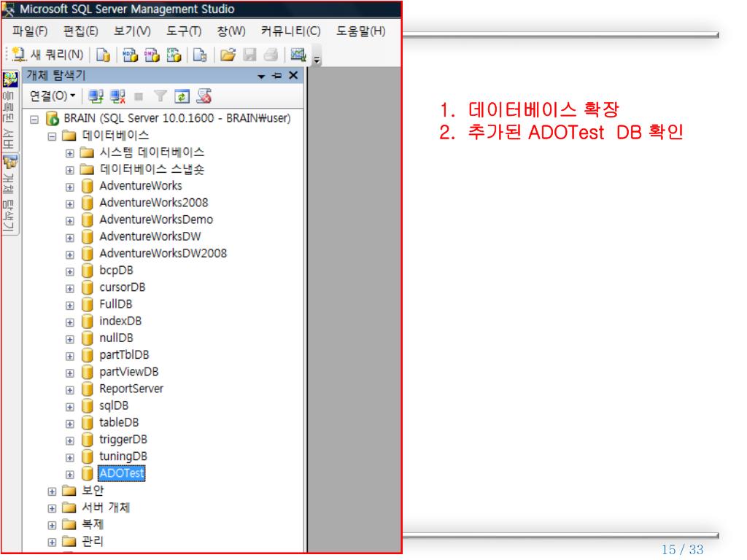Select the indexDB database
The width and height of the screenshot is (747, 560).
pos(120,321)
